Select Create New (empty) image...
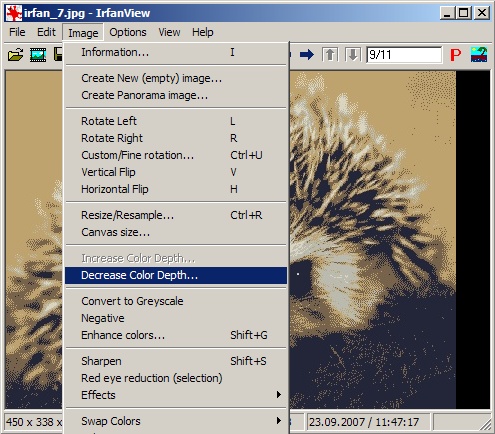 tap(176, 78)
